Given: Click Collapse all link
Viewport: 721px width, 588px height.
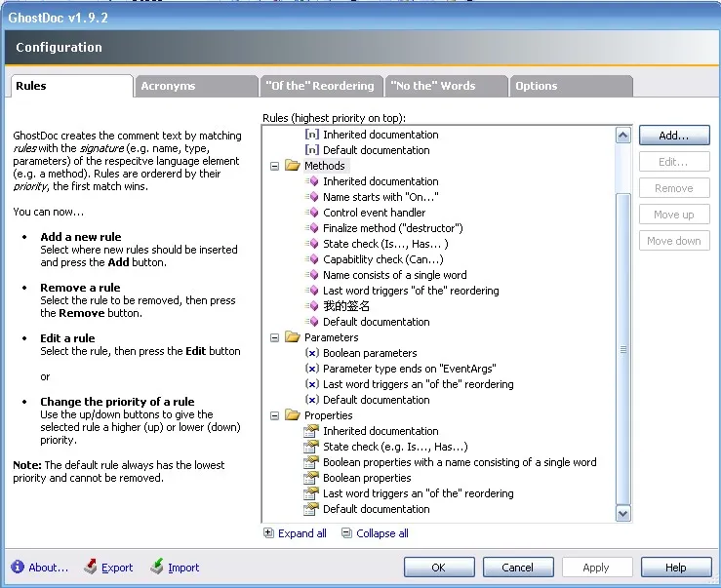Looking at the screenshot, I should click(x=381, y=533).
